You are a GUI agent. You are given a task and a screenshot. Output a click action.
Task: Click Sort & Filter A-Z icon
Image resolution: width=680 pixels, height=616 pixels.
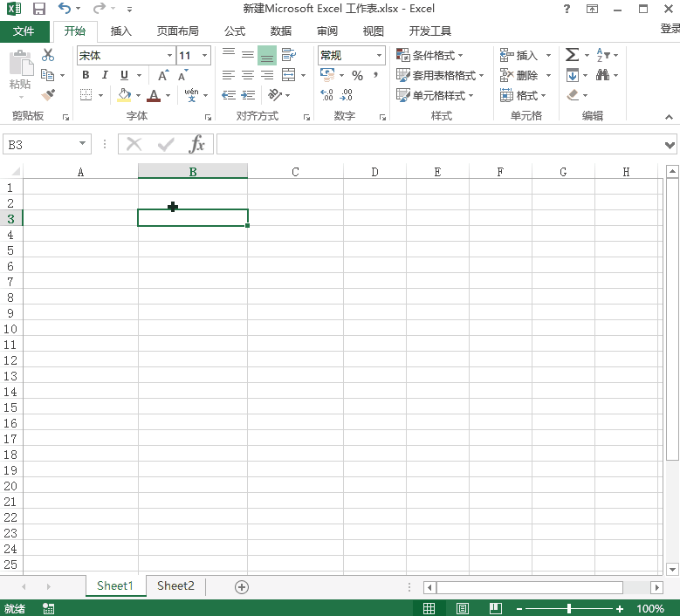pos(603,55)
